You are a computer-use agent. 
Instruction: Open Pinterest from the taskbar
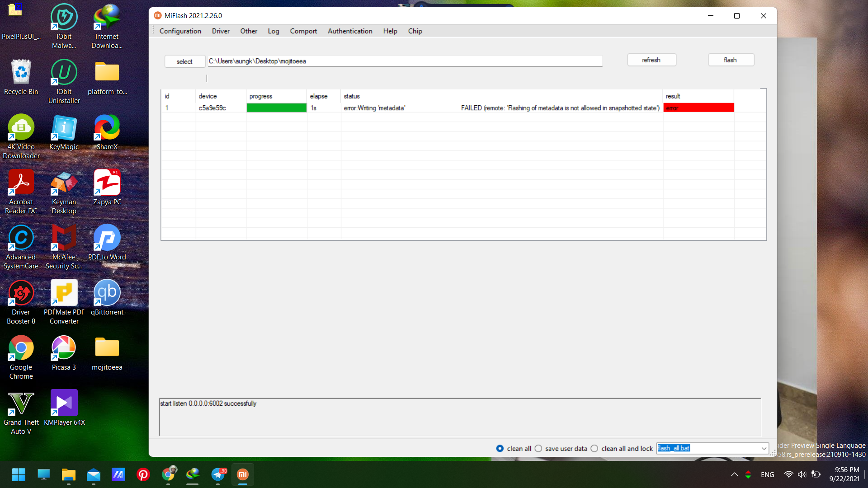click(x=143, y=474)
